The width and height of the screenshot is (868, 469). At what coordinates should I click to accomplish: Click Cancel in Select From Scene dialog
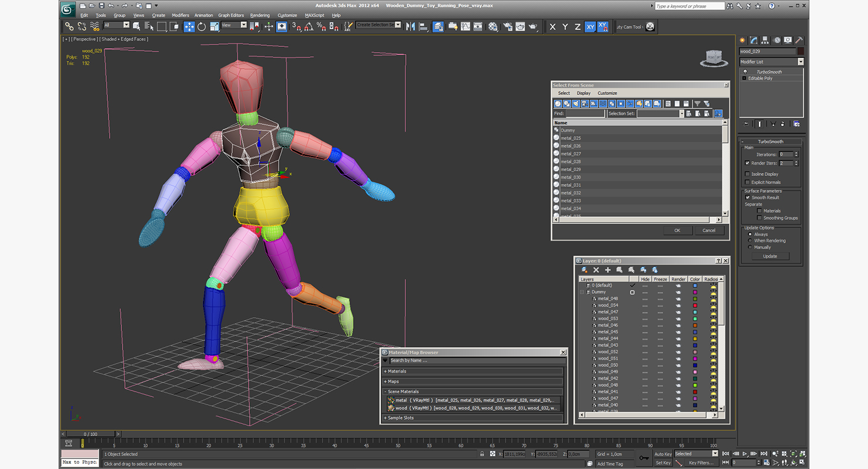[x=708, y=230]
